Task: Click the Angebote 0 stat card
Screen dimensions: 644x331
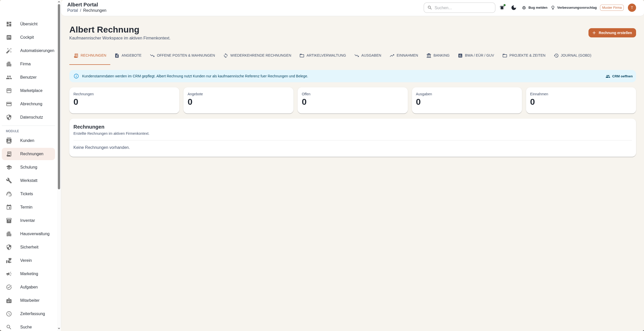Action: (x=238, y=100)
